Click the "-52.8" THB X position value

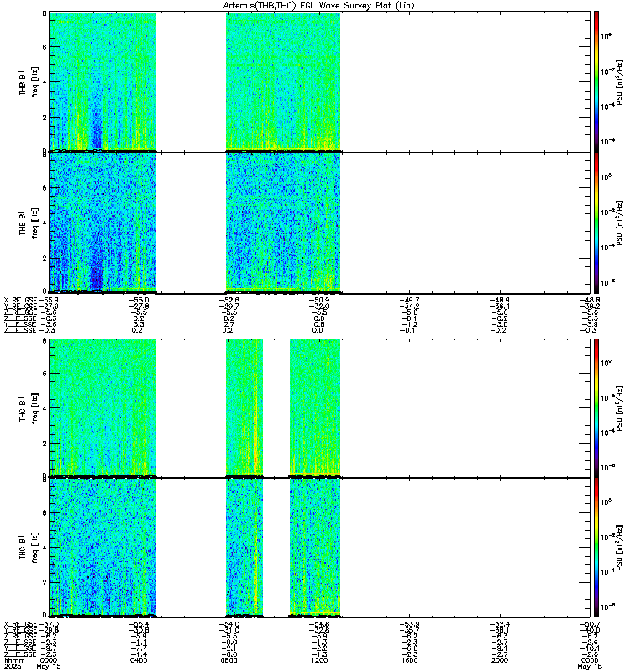pyautogui.click(x=228, y=300)
